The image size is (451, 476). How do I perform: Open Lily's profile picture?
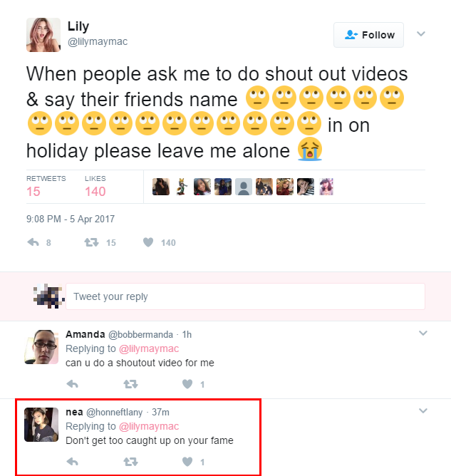(x=43, y=35)
